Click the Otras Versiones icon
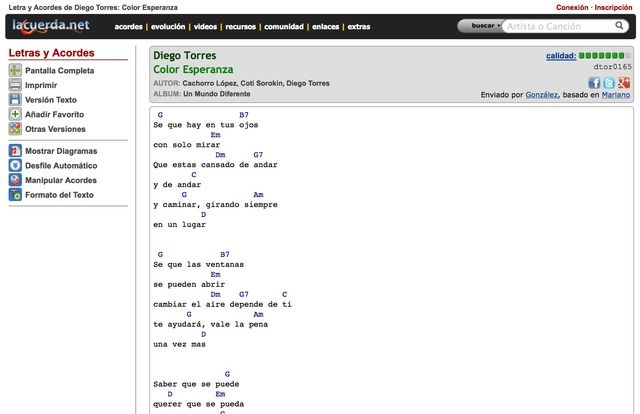Viewport: 640px width, 414px height. pyautogui.click(x=15, y=129)
